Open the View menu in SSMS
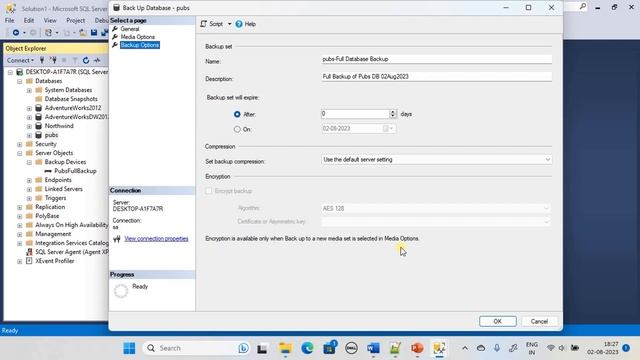The width and height of the screenshot is (640, 360). coord(50,20)
